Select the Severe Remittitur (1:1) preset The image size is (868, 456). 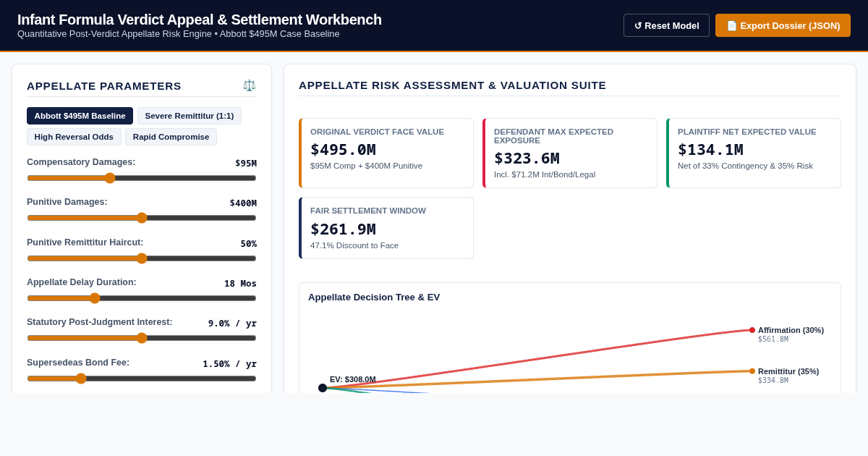point(190,116)
